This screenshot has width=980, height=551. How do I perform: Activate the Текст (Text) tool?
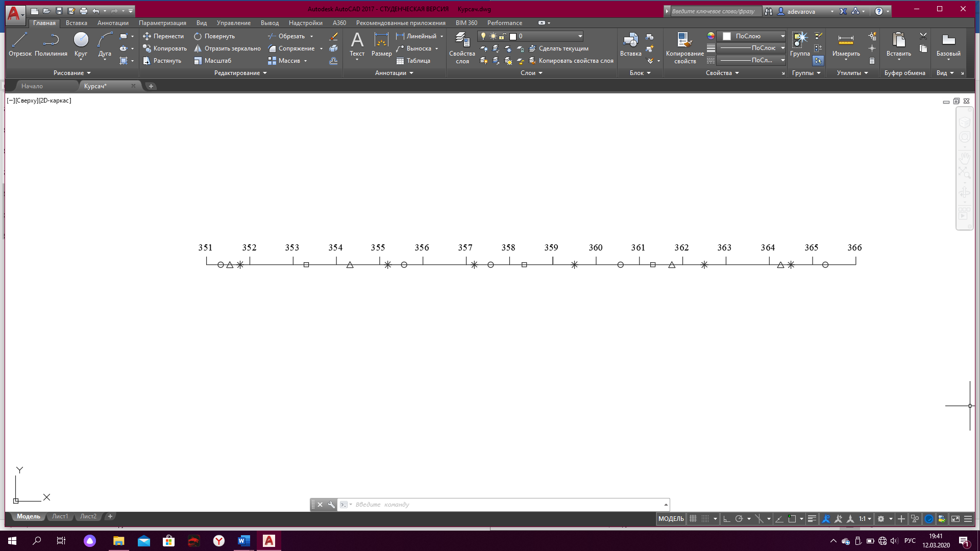click(357, 44)
